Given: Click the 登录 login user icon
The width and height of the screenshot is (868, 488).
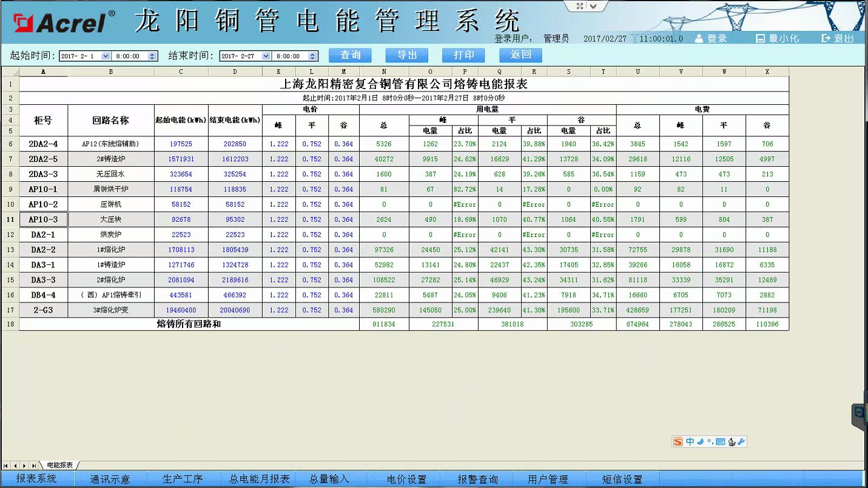Looking at the screenshot, I should click(699, 38).
